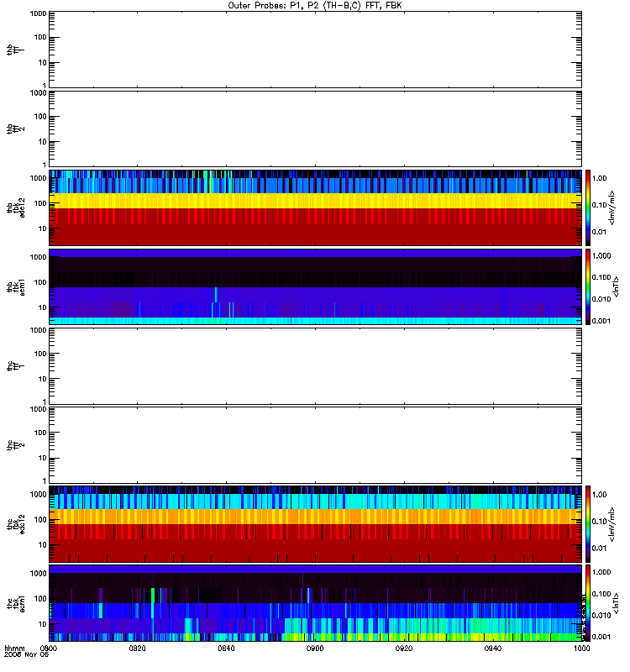Click the '<|mV/m|>' units label beside thc edc12
630x672 pixels.
click(x=612, y=524)
